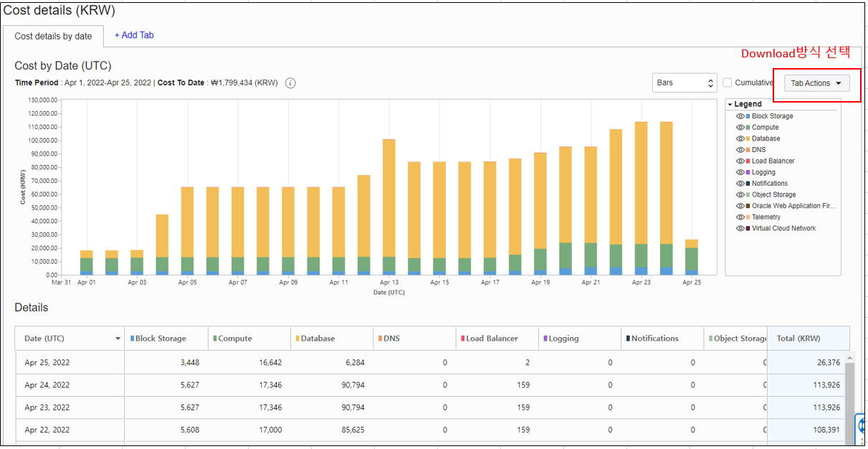Click the cost info icon
The image size is (868, 449).
tap(290, 83)
